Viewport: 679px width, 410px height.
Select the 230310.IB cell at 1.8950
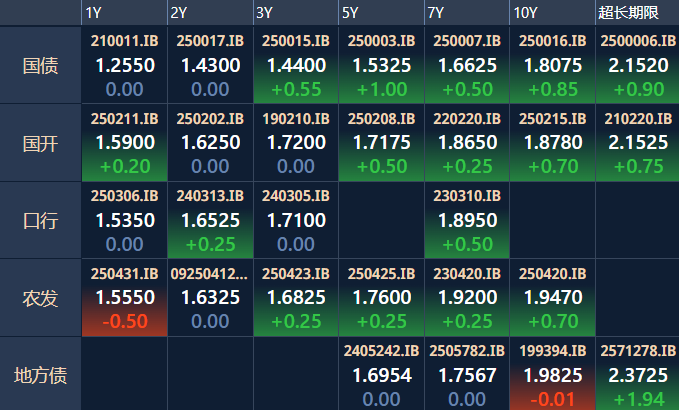pyautogui.click(x=465, y=220)
